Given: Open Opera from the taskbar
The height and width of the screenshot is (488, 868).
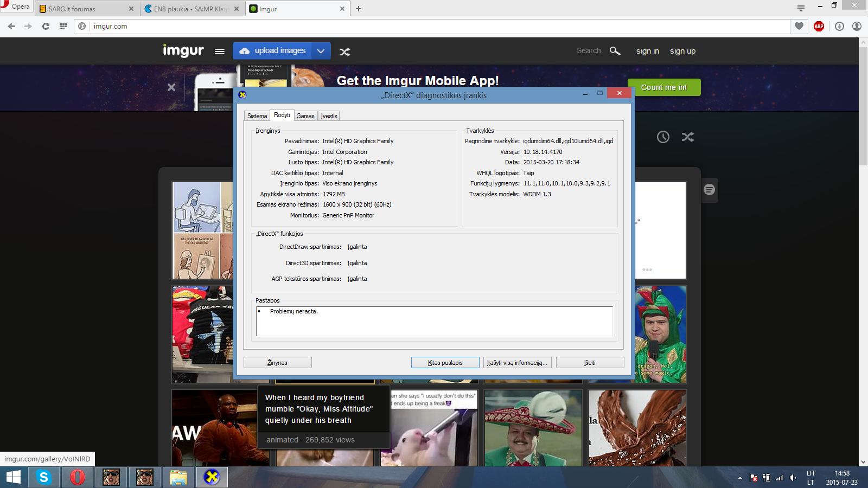Looking at the screenshot, I should click(x=78, y=477).
